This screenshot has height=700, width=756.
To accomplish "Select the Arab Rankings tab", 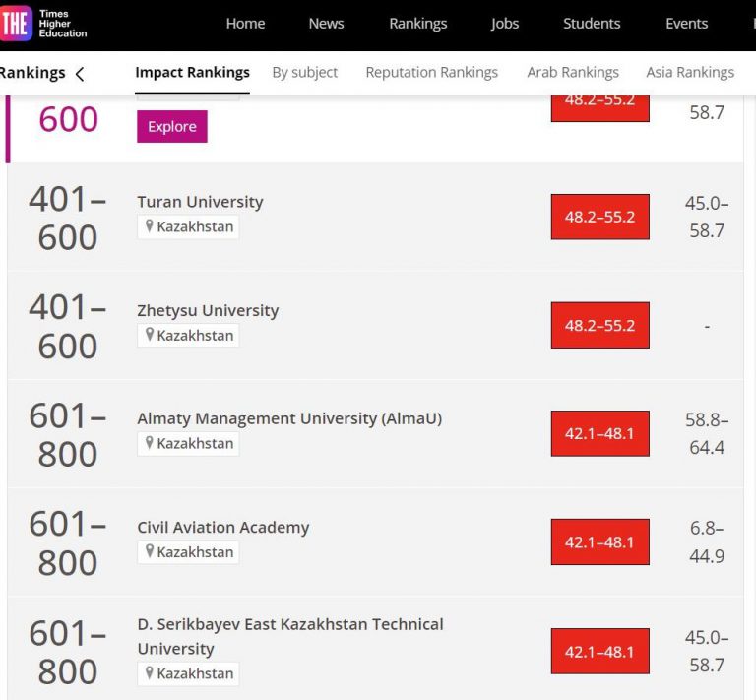I will (573, 72).
